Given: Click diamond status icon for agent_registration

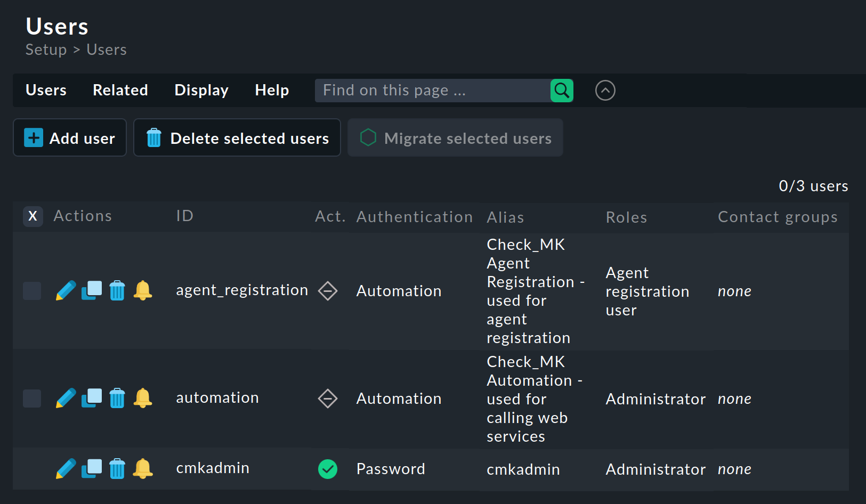Looking at the screenshot, I should coord(328,291).
